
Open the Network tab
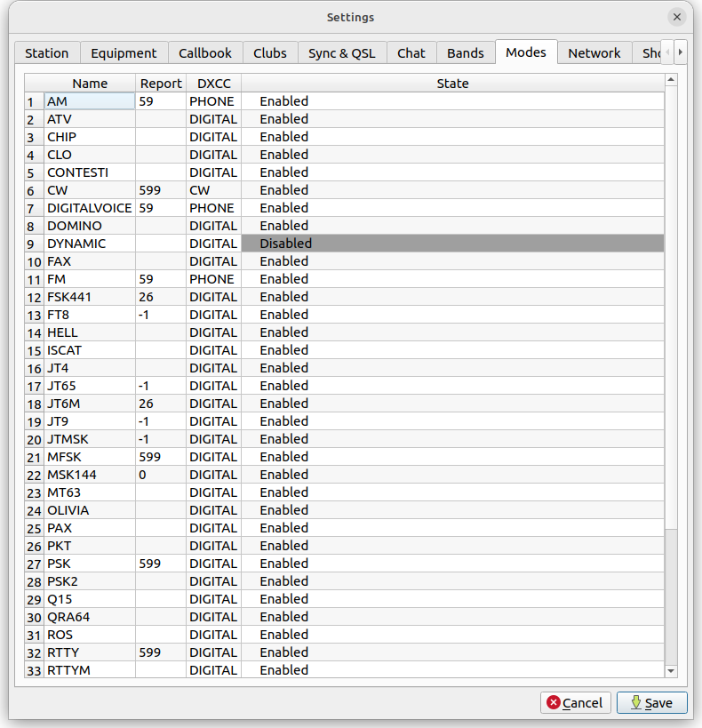tap(594, 53)
